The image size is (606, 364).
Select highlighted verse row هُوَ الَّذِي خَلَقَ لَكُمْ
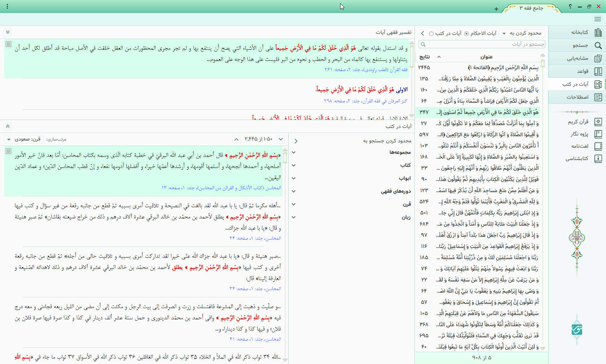(478, 112)
